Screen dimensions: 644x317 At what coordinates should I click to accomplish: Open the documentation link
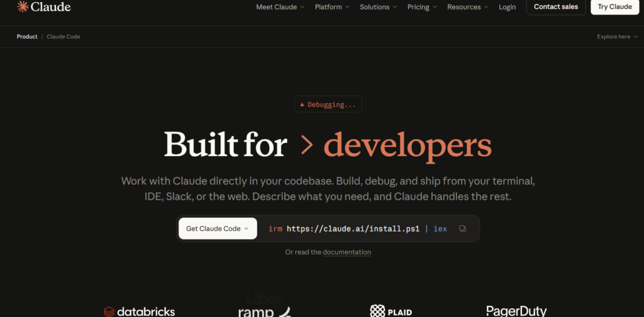click(x=347, y=252)
